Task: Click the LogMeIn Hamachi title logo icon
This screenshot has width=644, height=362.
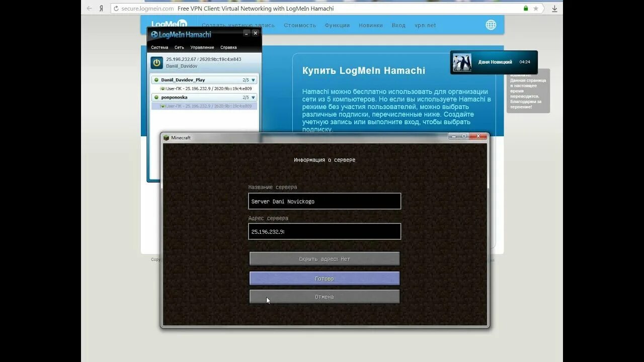Action: 154,35
